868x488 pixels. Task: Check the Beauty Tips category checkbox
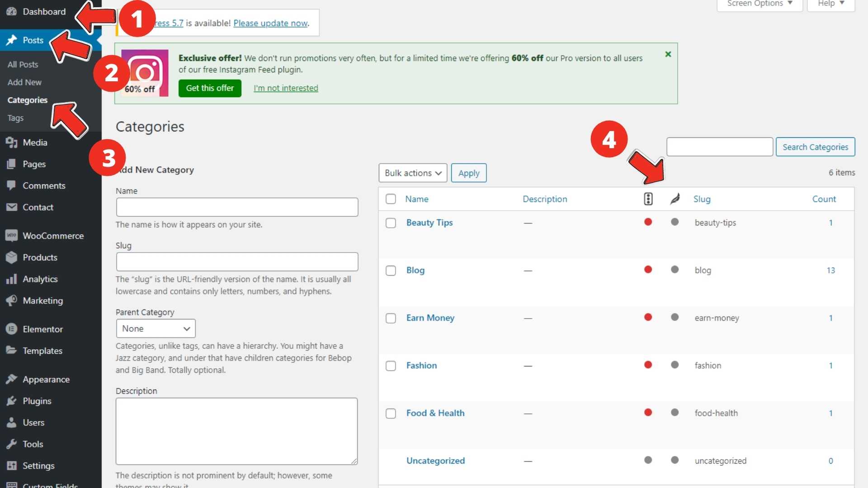(x=391, y=223)
